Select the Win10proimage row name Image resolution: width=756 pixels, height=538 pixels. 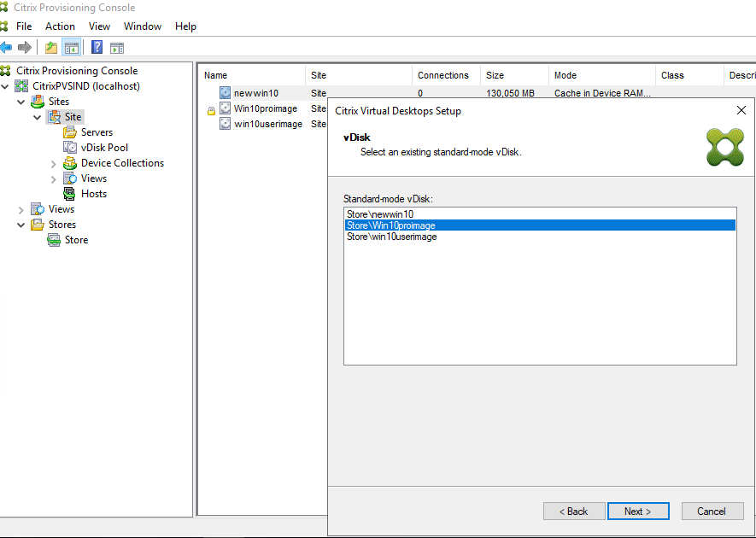pos(265,108)
